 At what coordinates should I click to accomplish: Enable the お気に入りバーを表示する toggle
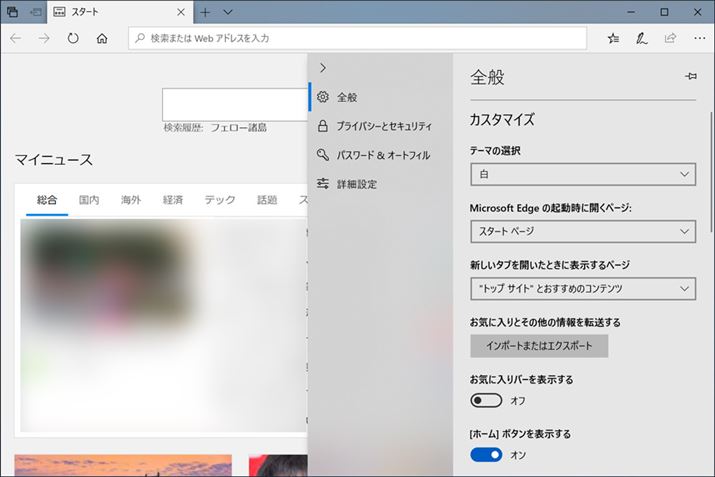pos(486,400)
